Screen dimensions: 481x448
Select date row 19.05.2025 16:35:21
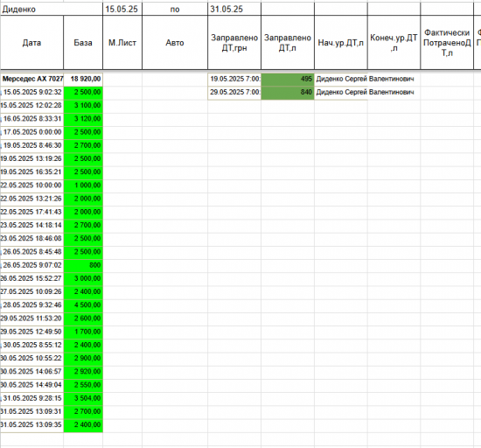[31, 172]
